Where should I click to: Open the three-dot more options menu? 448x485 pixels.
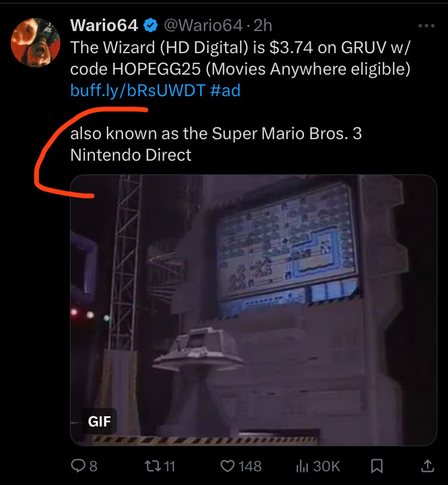click(x=426, y=26)
